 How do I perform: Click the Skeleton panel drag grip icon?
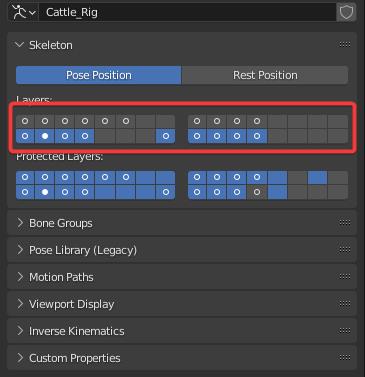[345, 45]
